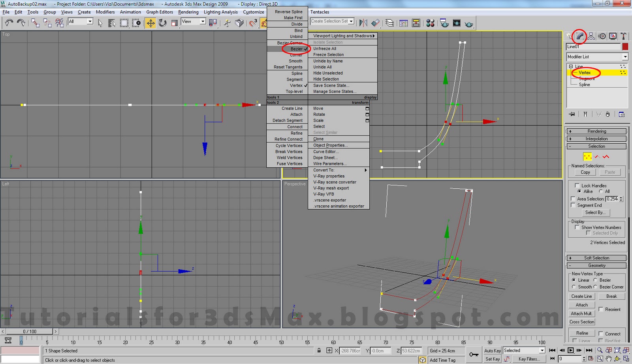
Task: Click the Attach Mult. button
Action: (x=581, y=313)
